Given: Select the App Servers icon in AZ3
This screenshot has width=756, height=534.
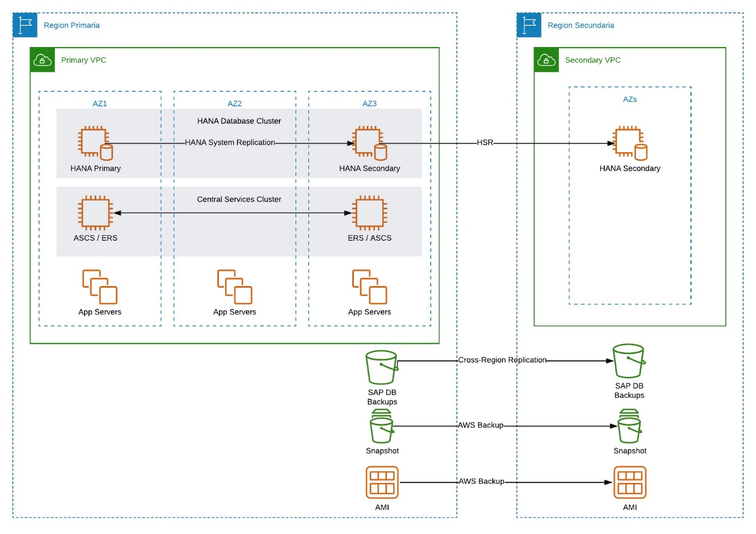Looking at the screenshot, I should tap(370, 287).
